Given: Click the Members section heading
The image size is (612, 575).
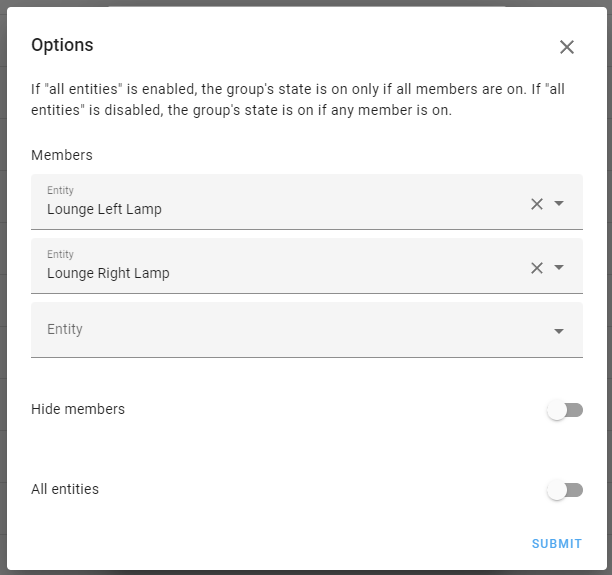Looking at the screenshot, I should pos(62,155).
